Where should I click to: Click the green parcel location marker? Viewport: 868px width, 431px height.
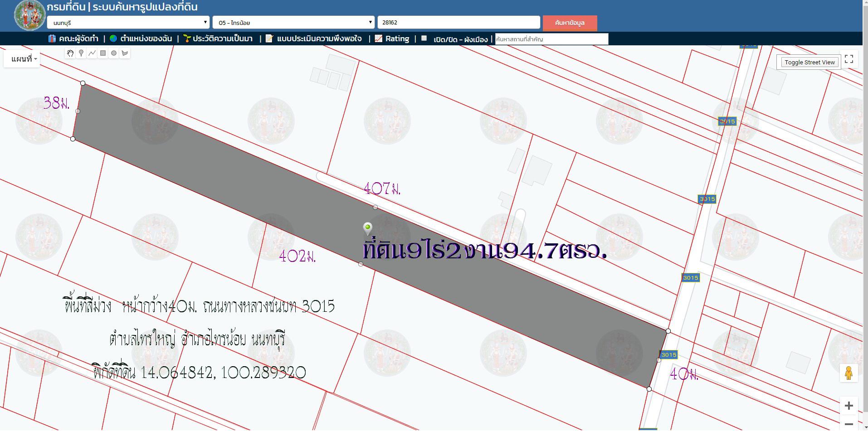[368, 228]
